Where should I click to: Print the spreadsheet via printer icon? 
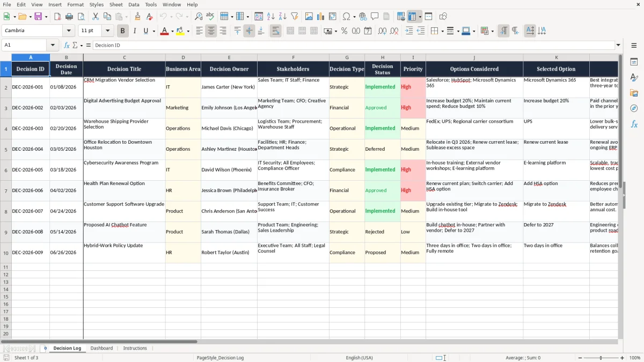coord(69,17)
